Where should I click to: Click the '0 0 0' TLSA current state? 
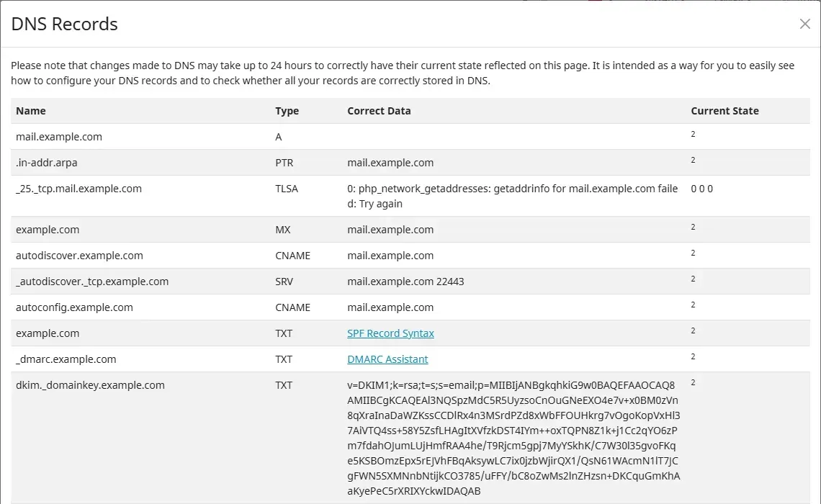point(701,189)
